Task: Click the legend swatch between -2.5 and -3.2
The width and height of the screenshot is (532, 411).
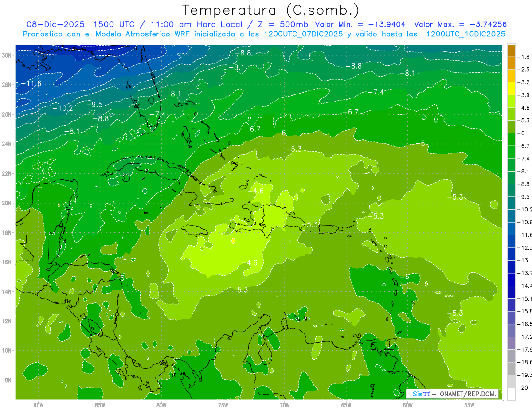Action: 511,76
